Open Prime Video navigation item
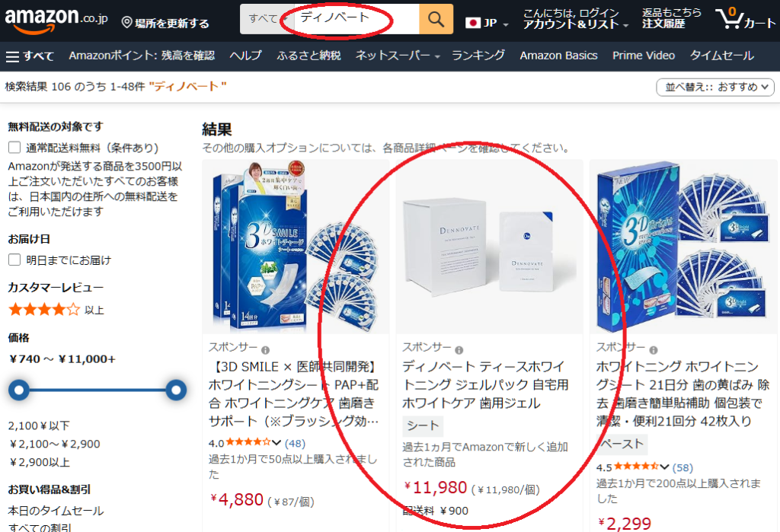 click(643, 56)
